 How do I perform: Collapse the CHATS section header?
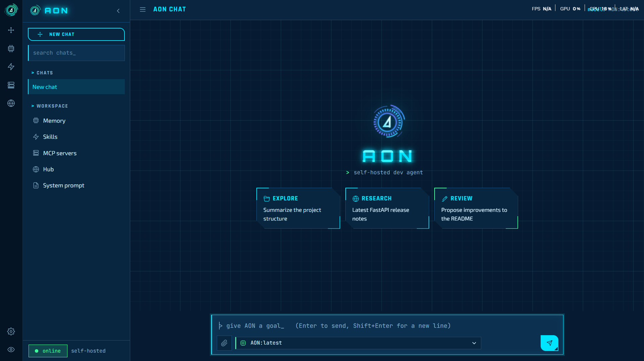click(42, 73)
